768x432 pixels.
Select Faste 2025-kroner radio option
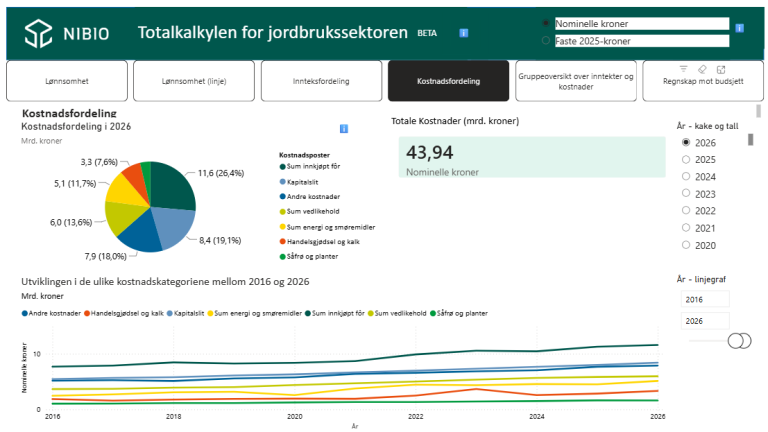(546, 41)
